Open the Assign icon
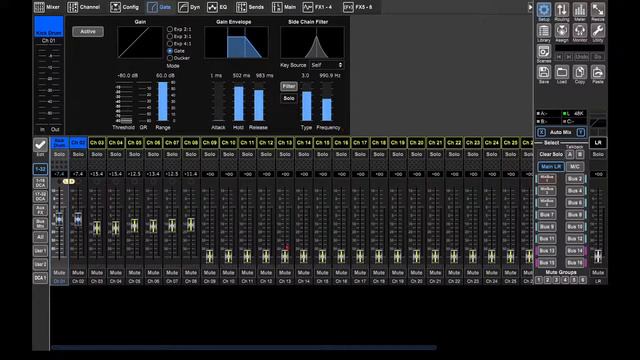Screen dimensions: 640x360 point(562,31)
